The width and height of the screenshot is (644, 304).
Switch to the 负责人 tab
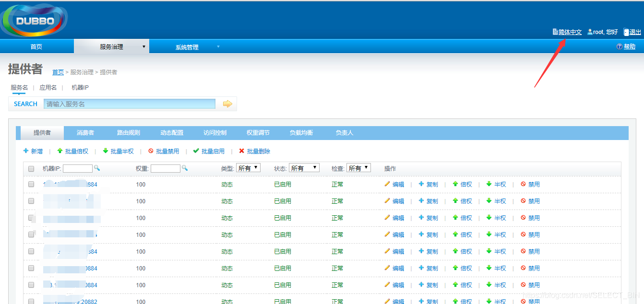[345, 133]
